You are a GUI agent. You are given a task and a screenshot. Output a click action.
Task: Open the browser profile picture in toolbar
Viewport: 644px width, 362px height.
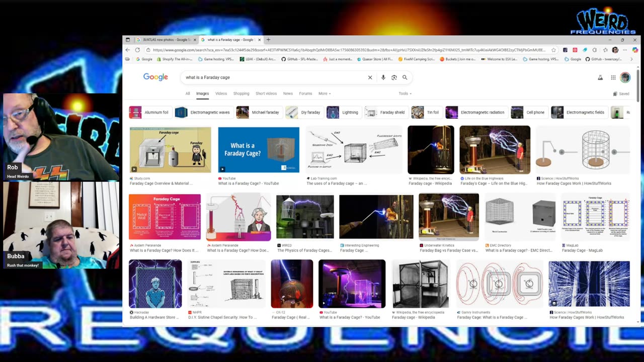tap(615, 50)
